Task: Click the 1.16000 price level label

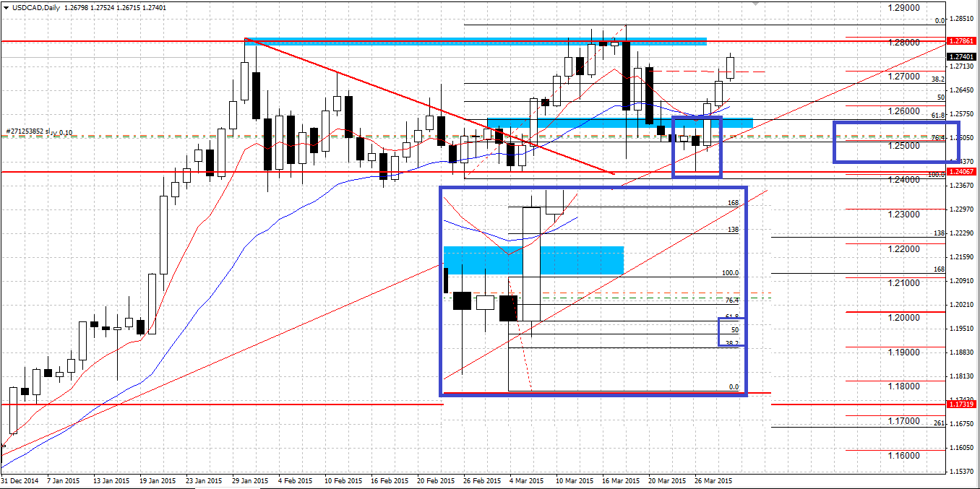Action: pyautogui.click(x=904, y=456)
